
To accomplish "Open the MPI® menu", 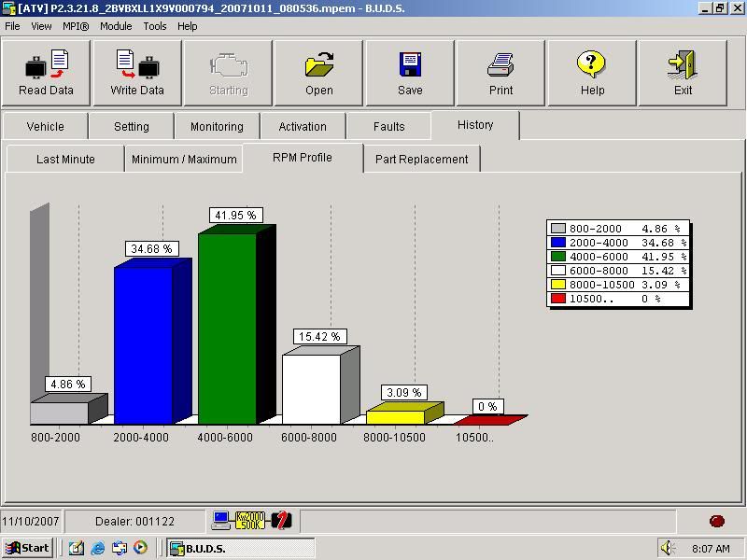I will click(x=76, y=26).
